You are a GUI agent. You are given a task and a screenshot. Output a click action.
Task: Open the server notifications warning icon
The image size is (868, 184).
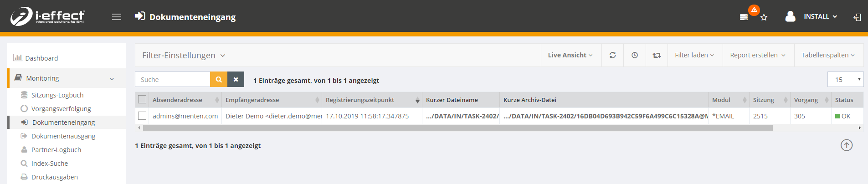coord(744,17)
